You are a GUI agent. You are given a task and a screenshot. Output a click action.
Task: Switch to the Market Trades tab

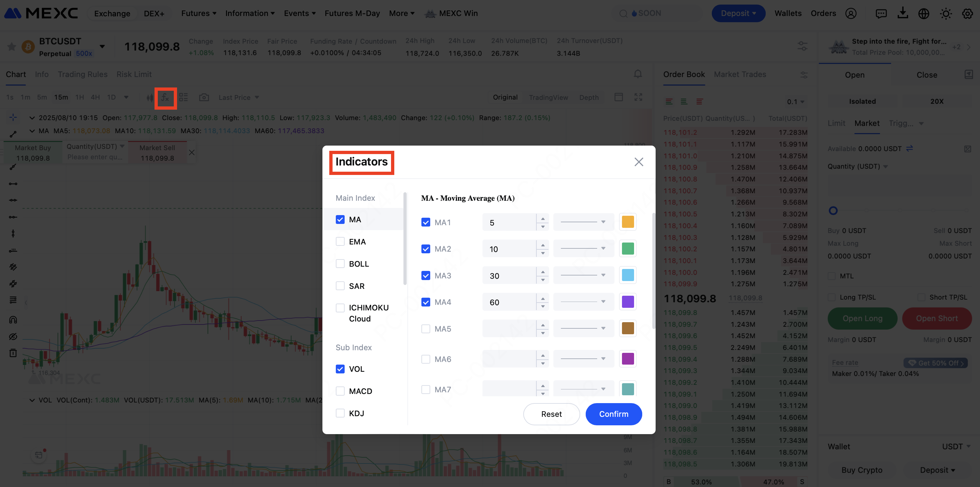[x=740, y=74]
